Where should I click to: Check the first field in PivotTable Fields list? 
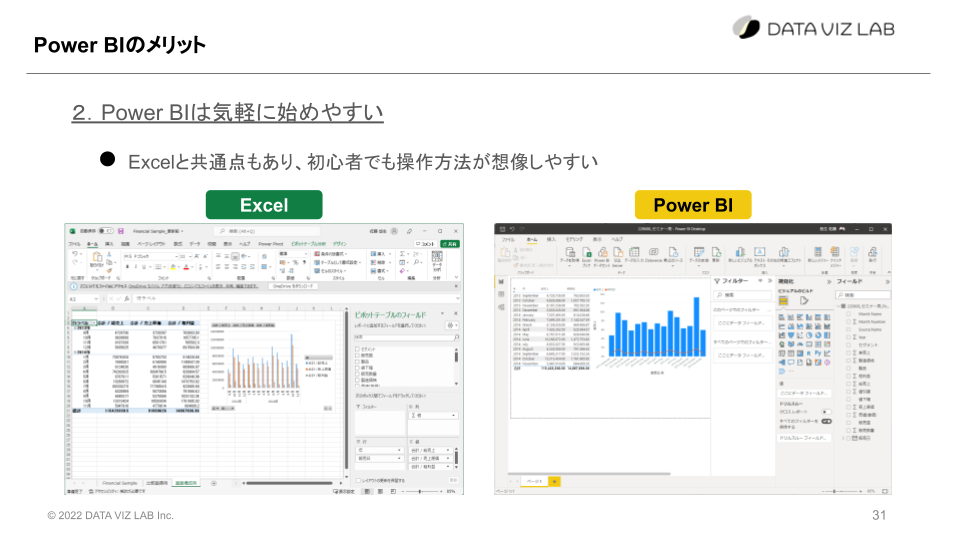point(358,349)
